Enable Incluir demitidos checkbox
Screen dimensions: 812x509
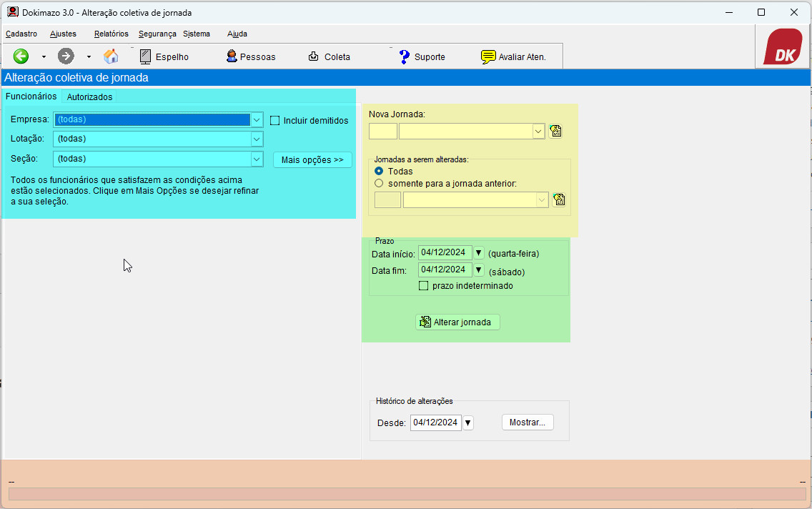pos(274,120)
